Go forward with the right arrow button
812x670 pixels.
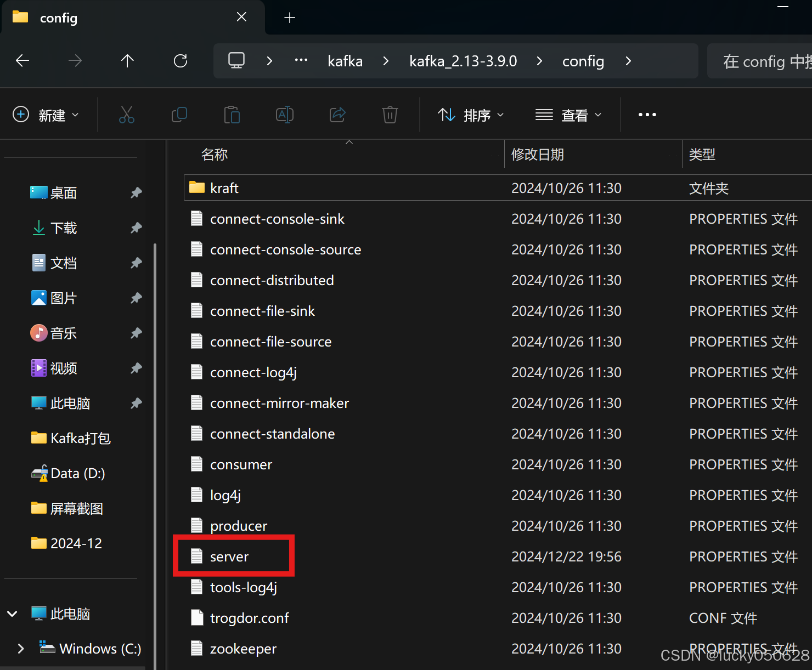pyautogui.click(x=75, y=61)
